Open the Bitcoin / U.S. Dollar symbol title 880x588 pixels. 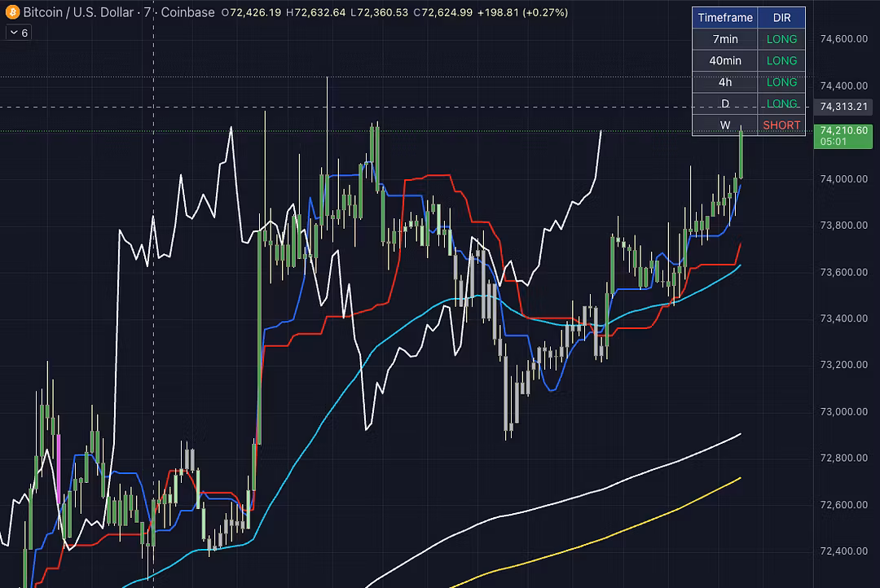coord(80,12)
